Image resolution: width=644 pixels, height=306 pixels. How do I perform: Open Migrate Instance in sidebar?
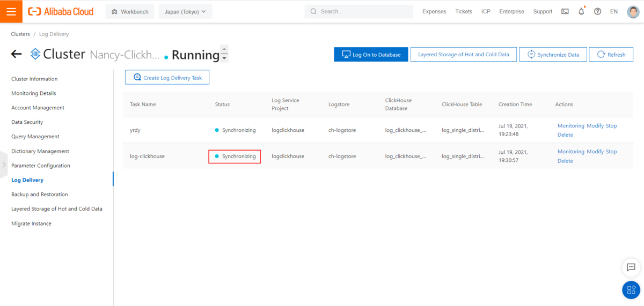coord(32,223)
